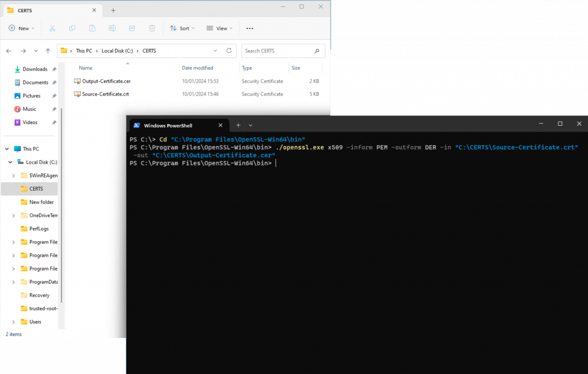
Task: Click the Downloads item in the sidebar
Action: coord(34,69)
